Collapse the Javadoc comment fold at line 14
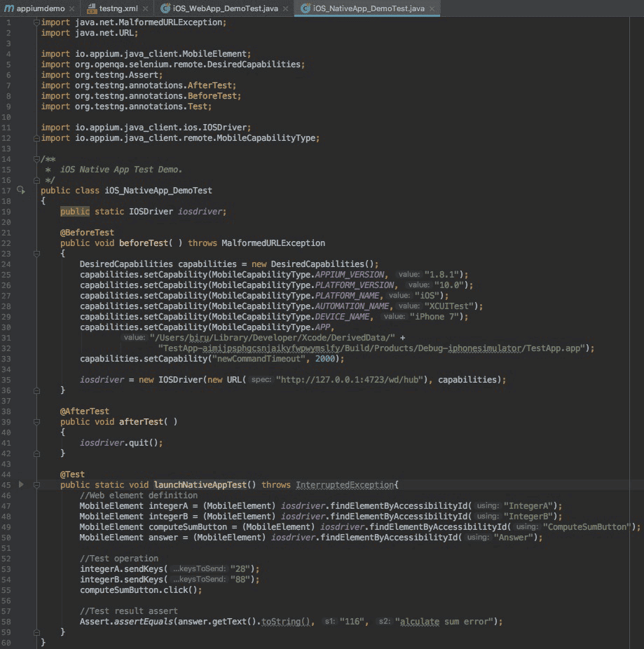 (x=36, y=159)
